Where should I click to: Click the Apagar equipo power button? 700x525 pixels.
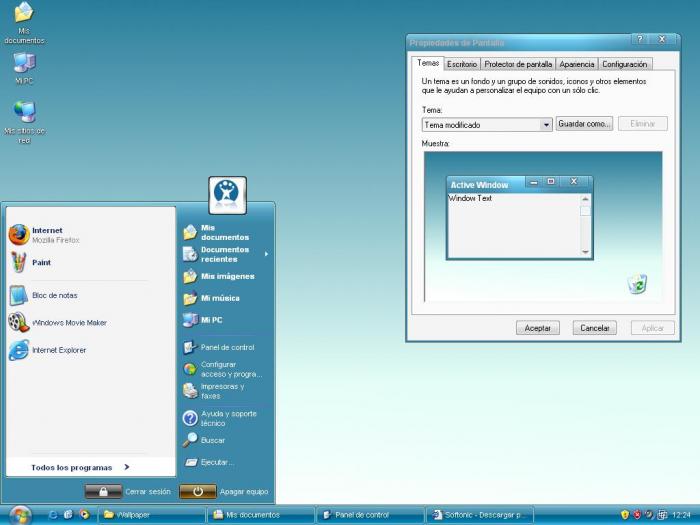(x=198, y=492)
